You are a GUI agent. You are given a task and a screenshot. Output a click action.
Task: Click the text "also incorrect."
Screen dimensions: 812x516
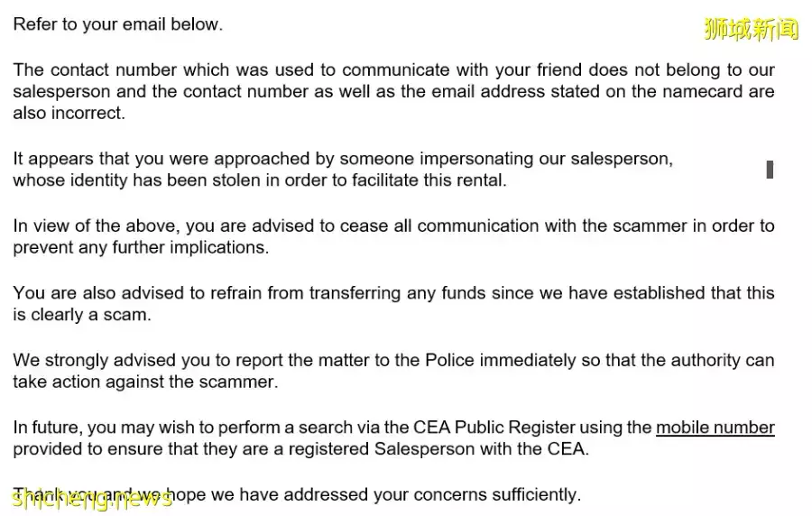point(69,113)
